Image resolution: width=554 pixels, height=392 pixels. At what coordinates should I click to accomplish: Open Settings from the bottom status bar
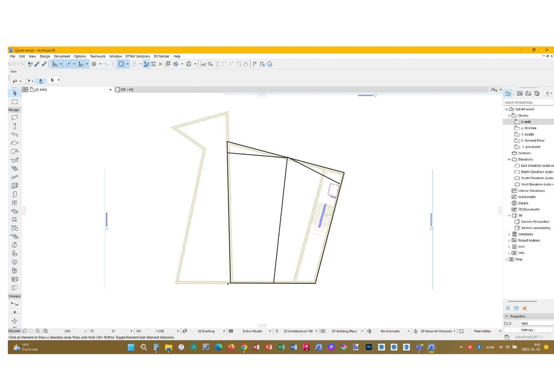pyautogui.click(x=527, y=329)
